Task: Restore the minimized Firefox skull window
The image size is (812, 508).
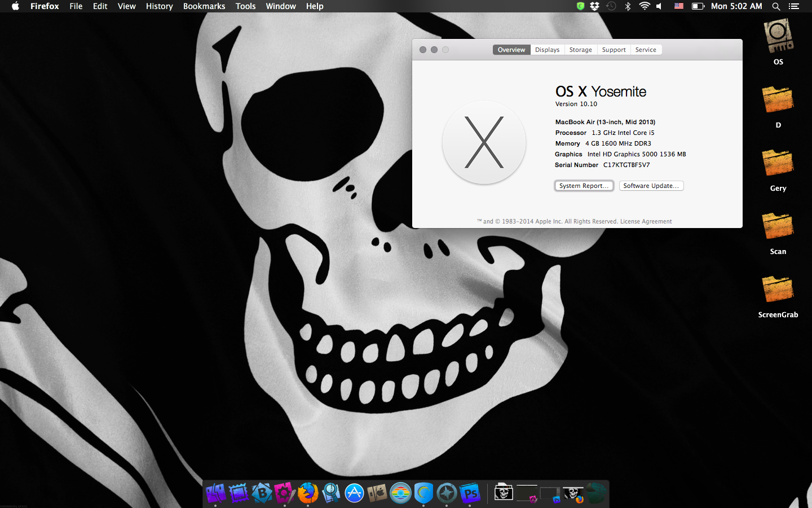Action: coord(573,494)
